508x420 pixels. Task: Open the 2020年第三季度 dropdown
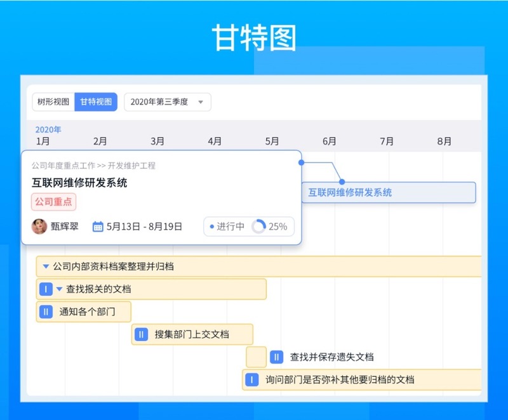(168, 102)
